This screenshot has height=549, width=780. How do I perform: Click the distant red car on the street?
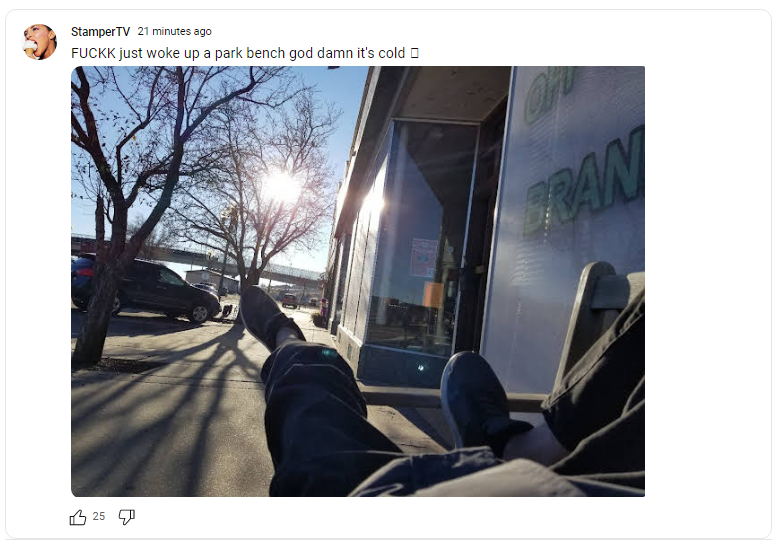(x=290, y=301)
